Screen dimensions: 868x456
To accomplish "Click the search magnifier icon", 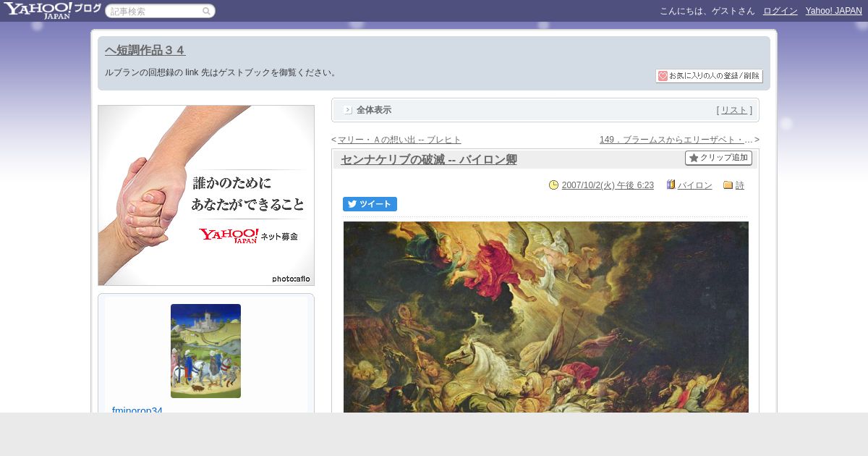I will 207,11.
